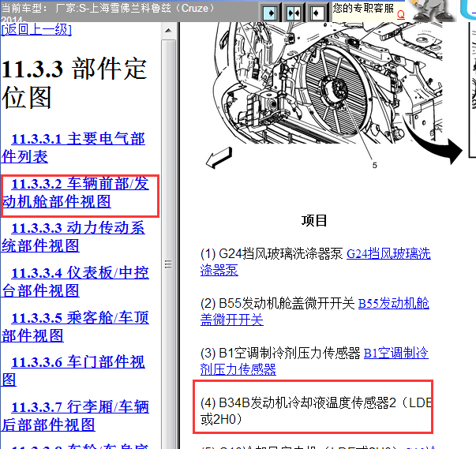Click the 11.3.3 部件定位图 heading

pyautogui.click(x=74, y=83)
